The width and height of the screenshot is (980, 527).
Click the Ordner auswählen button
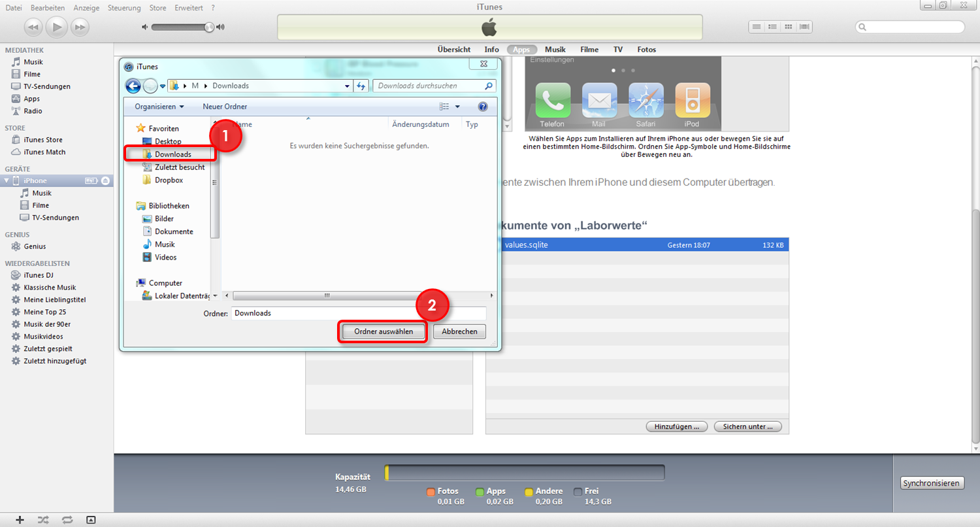click(384, 331)
